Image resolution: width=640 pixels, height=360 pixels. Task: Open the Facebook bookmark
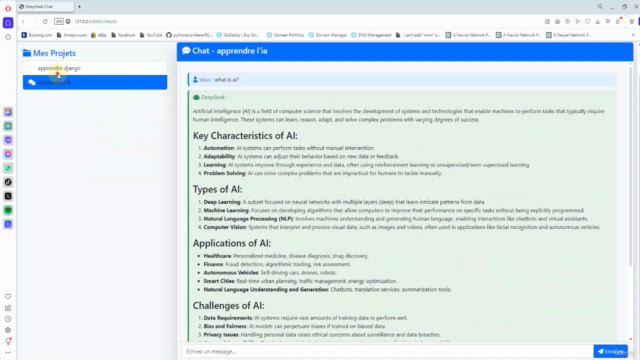click(123, 35)
